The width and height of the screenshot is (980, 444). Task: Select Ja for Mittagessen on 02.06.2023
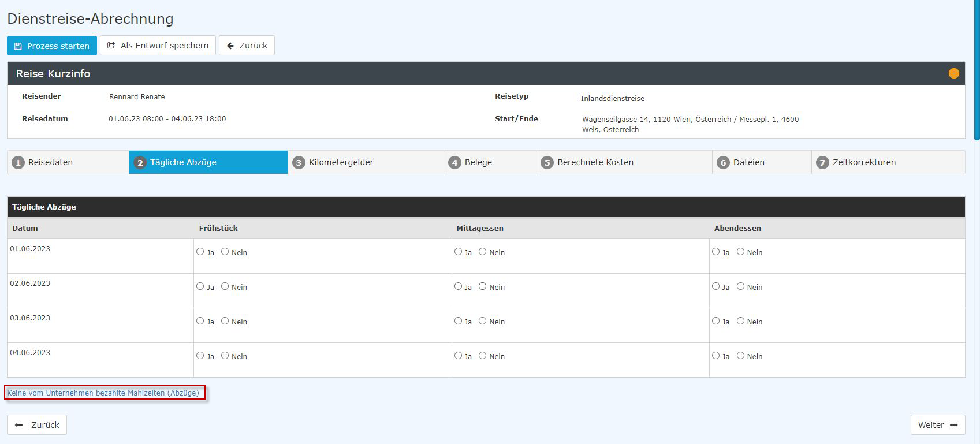[x=458, y=286]
